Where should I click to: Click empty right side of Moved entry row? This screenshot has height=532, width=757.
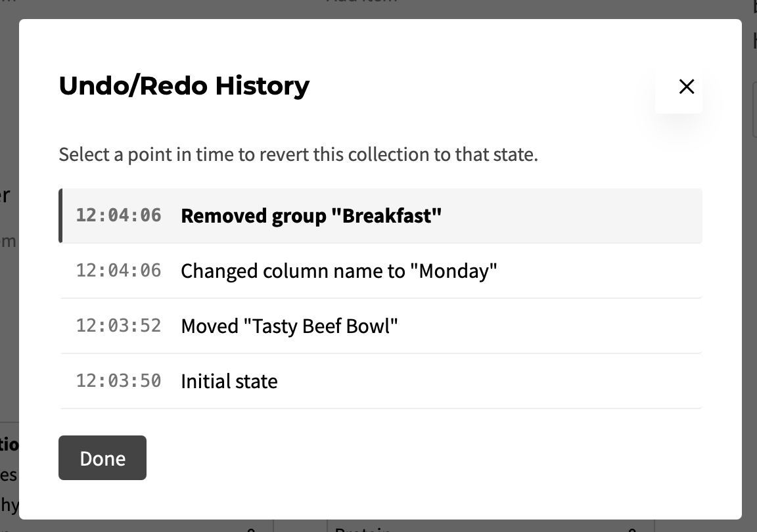pyautogui.click(x=559, y=326)
